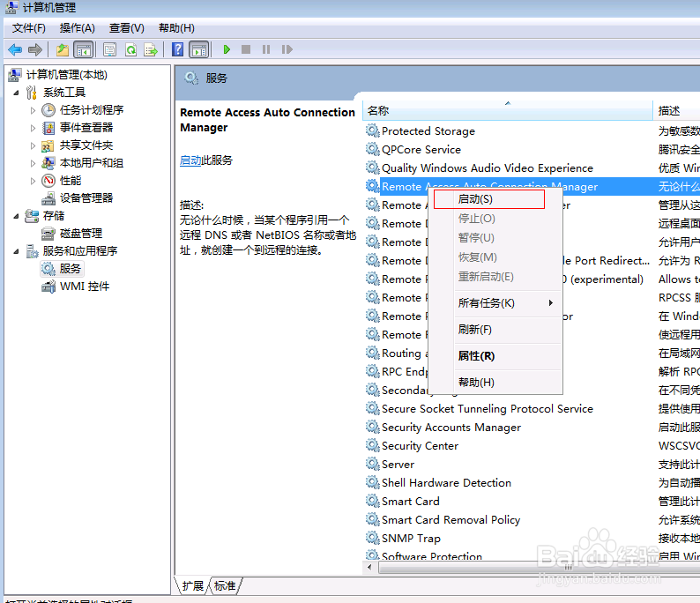Toggle the Show/Hide Action Pane icon
700x603 pixels.
tap(199, 49)
